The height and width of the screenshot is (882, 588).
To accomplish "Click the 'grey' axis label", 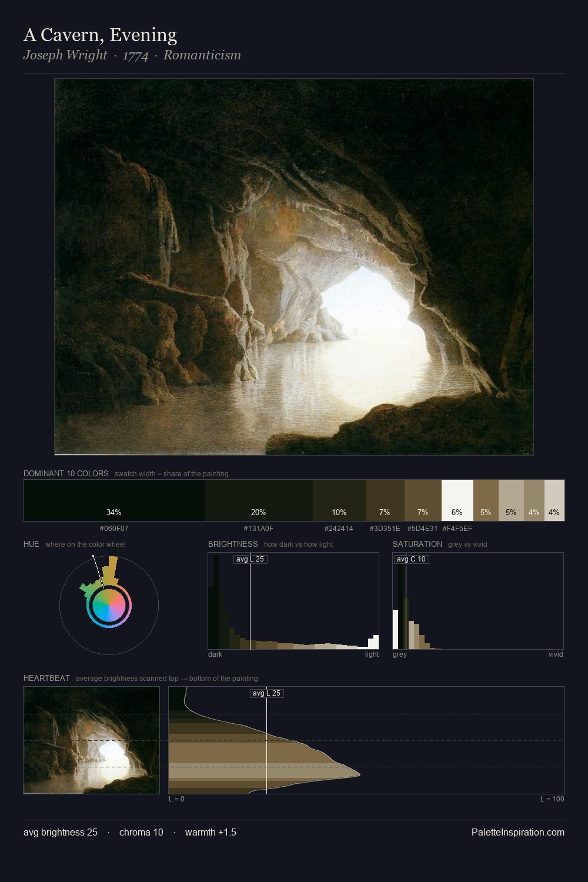I will [x=400, y=654].
